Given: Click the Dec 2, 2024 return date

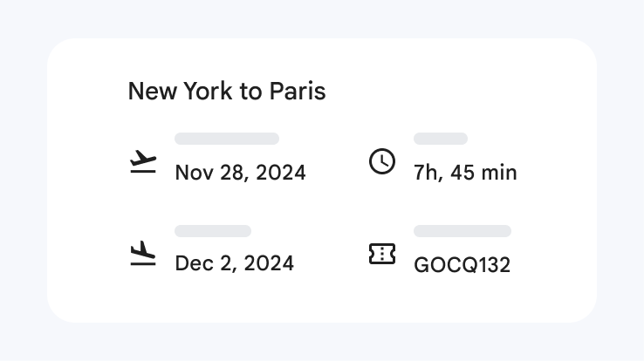Looking at the screenshot, I should pos(234,263).
